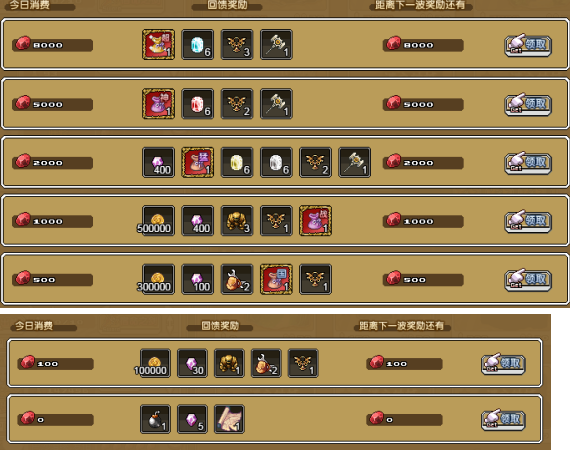Select the golden golem icon with 3
This screenshot has height=450, width=570.
[237, 221]
